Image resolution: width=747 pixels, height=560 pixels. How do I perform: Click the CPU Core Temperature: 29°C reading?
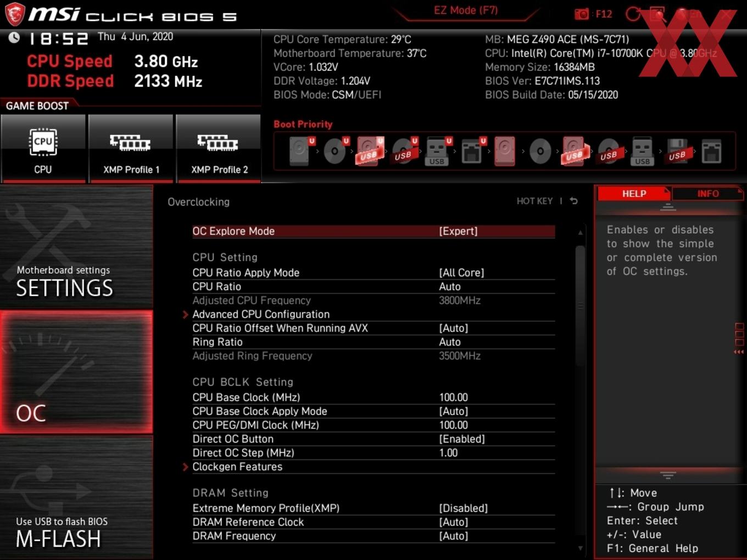(x=342, y=40)
